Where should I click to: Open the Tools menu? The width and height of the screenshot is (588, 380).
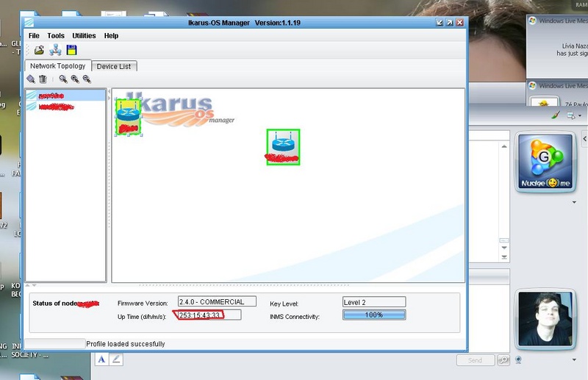coord(56,35)
